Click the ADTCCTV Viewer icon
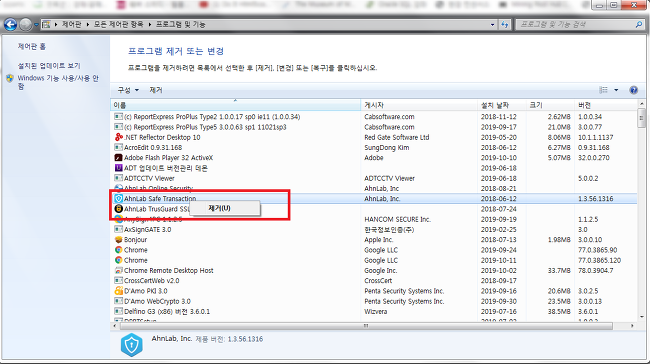650x364 pixels. 119,178
